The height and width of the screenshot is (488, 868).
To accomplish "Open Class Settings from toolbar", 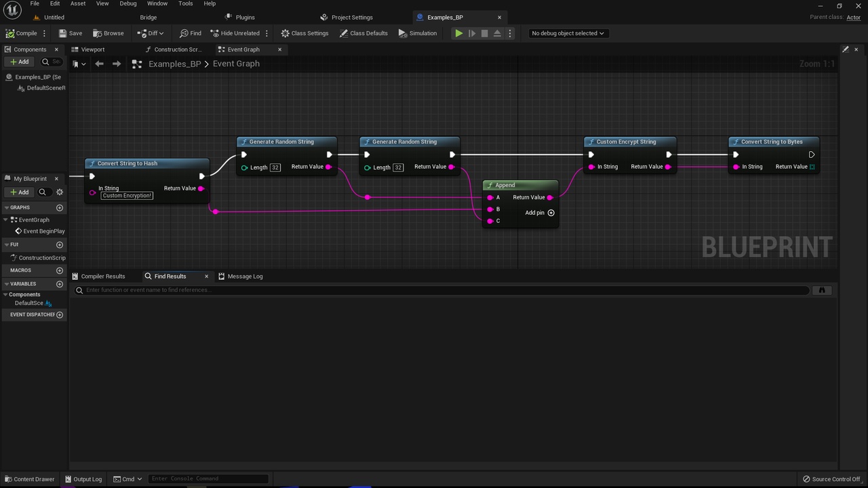I will pyautogui.click(x=304, y=33).
